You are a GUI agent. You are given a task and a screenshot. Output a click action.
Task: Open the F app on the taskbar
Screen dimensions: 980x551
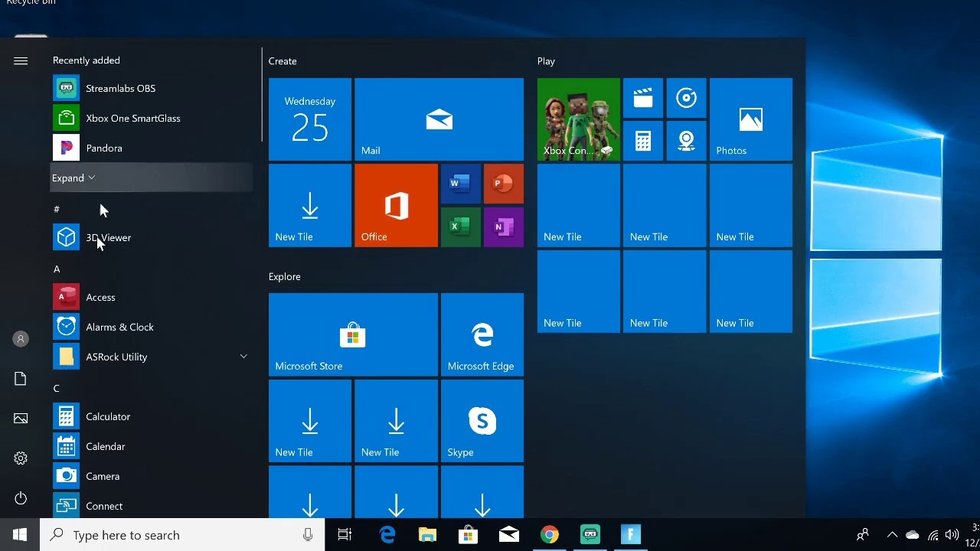[x=630, y=535]
